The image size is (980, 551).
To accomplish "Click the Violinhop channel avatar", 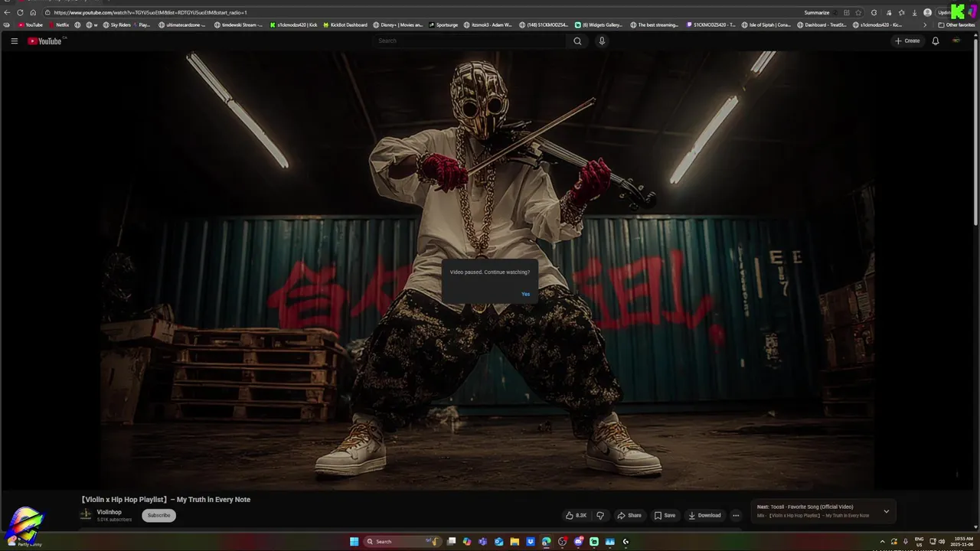I will [x=86, y=515].
